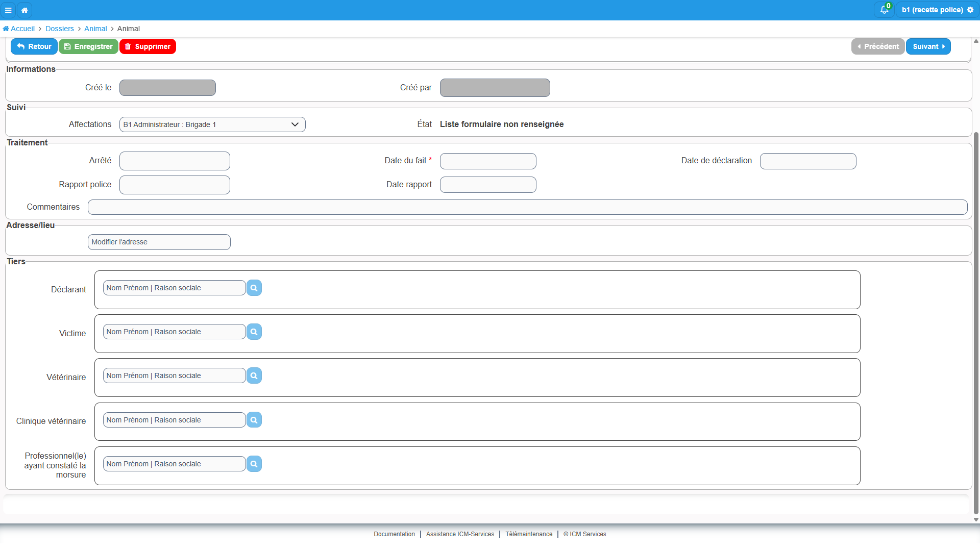Screen dimensions: 980x551
Task: Open the b1 (recette police) user settings
Action: pyautogui.click(x=937, y=10)
